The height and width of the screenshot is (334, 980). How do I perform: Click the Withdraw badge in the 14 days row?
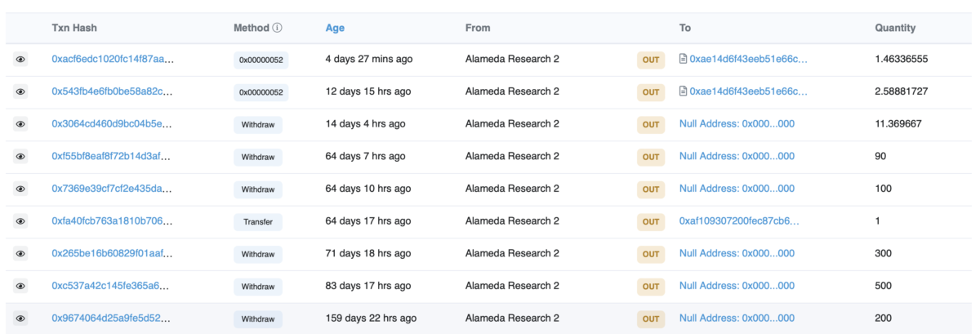click(x=258, y=124)
